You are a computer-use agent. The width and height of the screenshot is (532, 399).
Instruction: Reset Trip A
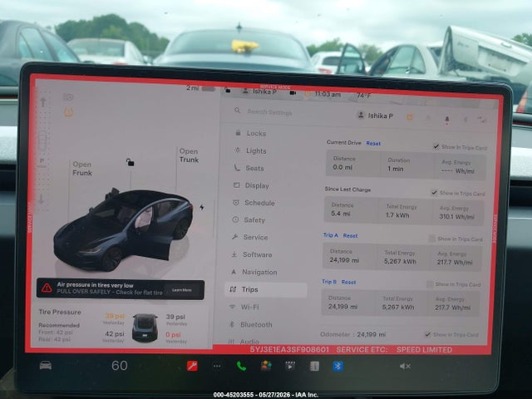(351, 235)
